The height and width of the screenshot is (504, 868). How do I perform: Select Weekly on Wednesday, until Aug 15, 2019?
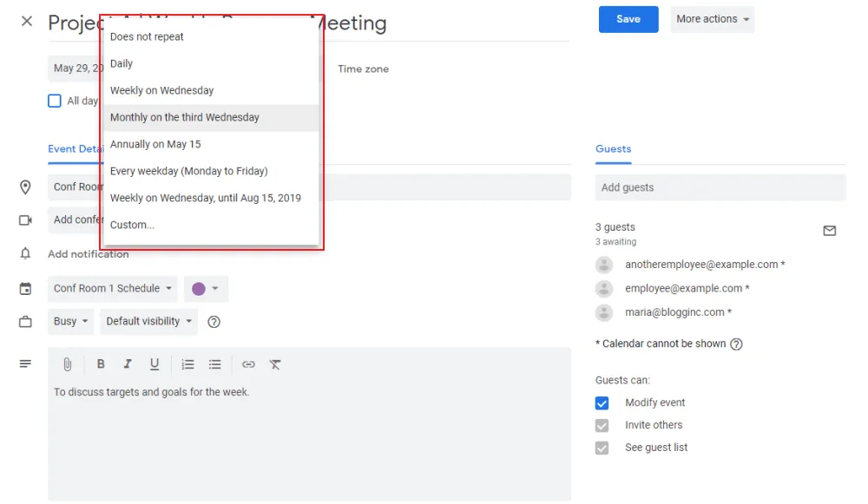pos(211,198)
